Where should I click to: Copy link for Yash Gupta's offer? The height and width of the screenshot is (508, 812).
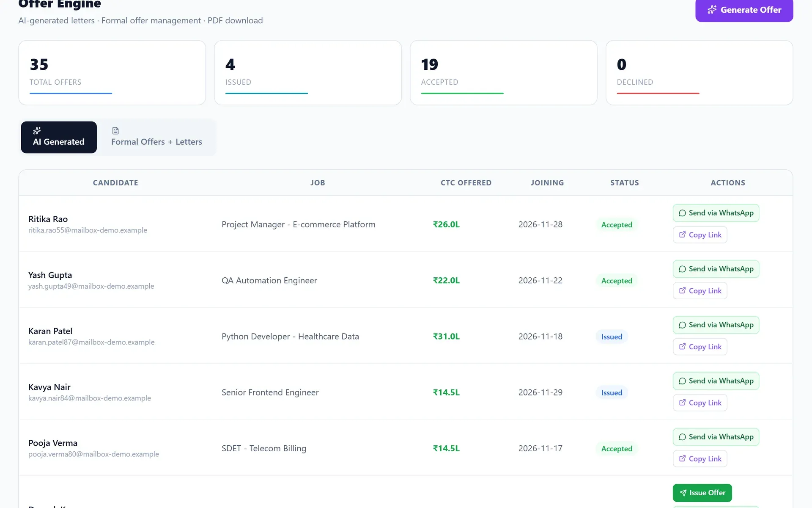click(x=700, y=290)
